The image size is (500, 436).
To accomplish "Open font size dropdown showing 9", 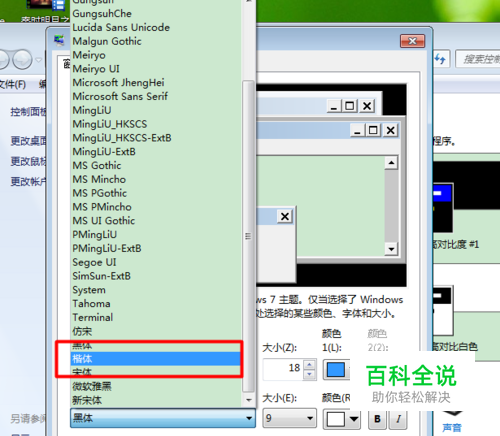I will click(x=289, y=418).
